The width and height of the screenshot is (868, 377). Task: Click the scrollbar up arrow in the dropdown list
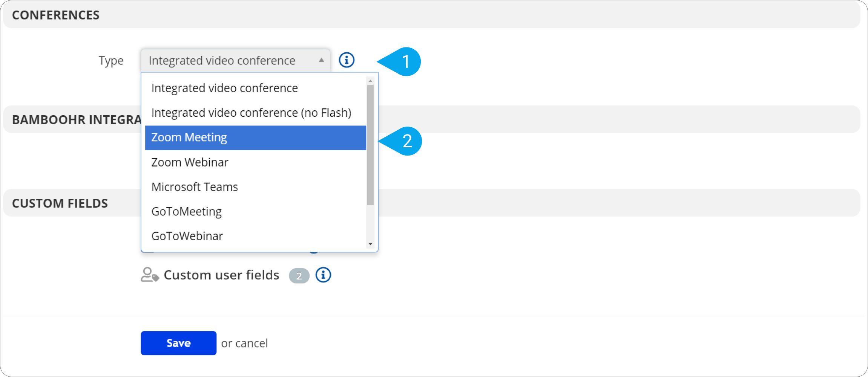tap(370, 80)
